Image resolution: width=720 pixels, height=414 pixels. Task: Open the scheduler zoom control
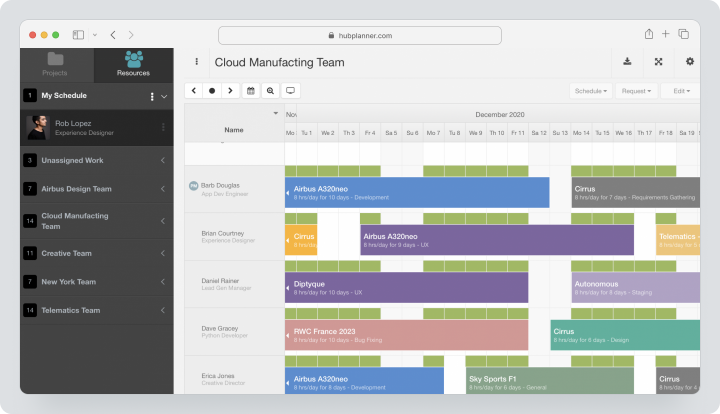[x=270, y=91]
